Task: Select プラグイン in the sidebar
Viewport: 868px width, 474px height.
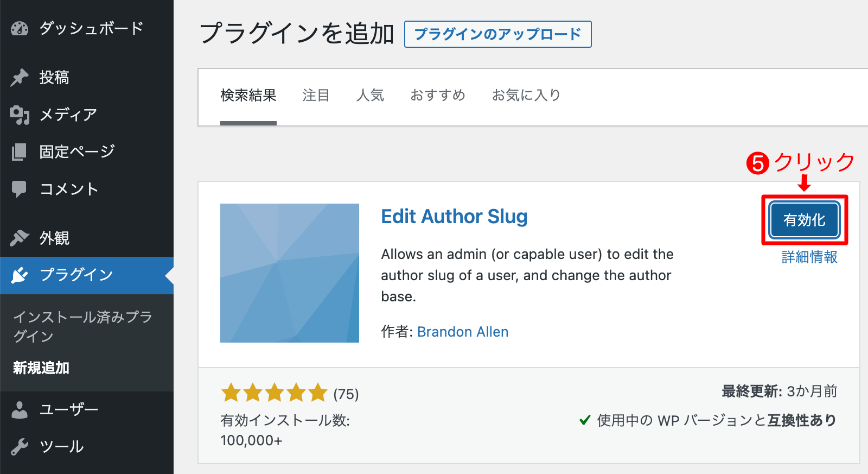Action: coord(87,275)
